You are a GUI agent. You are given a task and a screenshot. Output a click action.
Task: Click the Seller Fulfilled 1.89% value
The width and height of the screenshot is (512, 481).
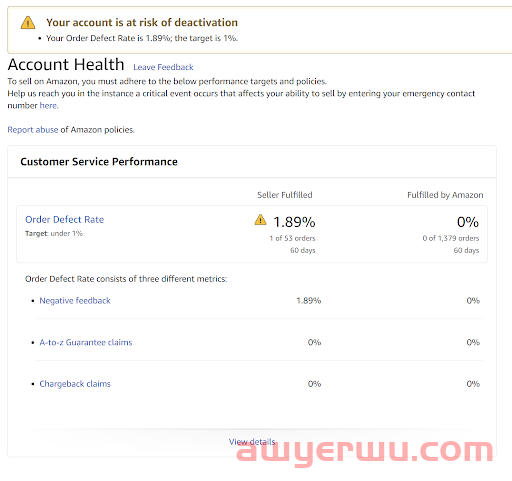click(294, 222)
